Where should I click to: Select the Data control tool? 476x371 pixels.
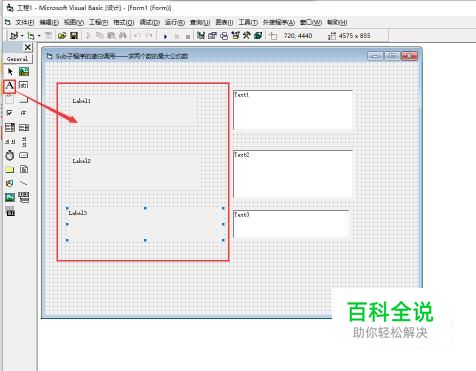pyautogui.click(x=24, y=197)
